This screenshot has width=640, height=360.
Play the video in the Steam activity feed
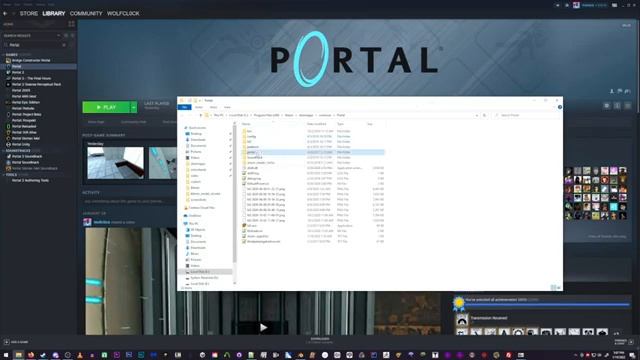pos(263,327)
